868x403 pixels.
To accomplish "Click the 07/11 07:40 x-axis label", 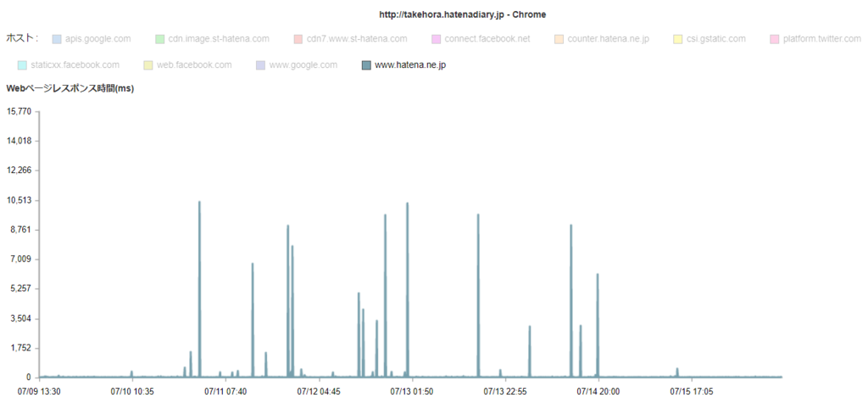I will (225, 391).
